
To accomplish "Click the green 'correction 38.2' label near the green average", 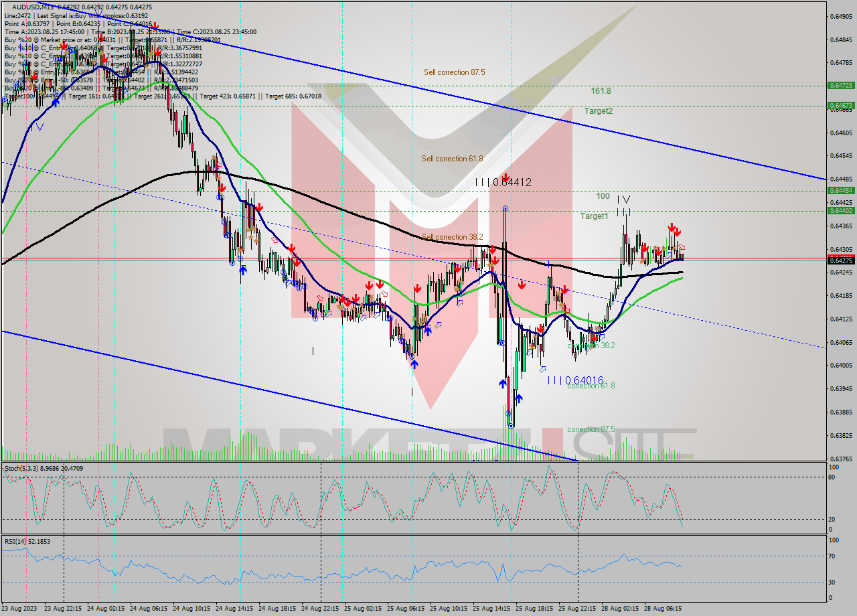I will 591,345.
